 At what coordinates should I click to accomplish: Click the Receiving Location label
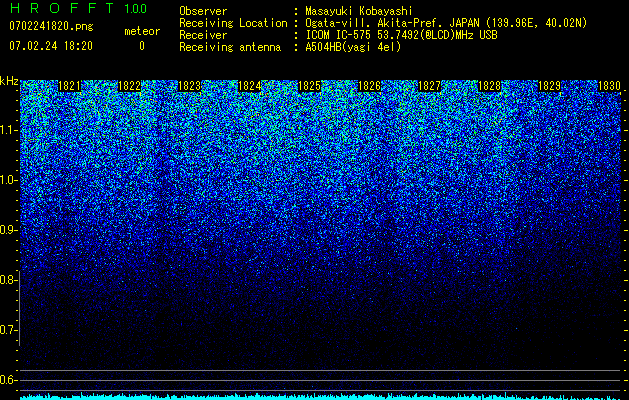(x=233, y=23)
